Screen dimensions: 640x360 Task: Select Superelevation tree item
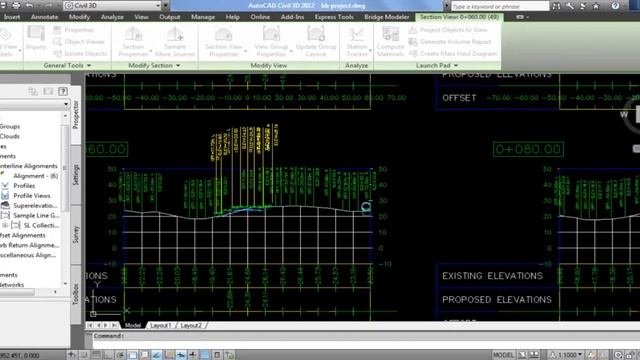[x=35, y=205]
